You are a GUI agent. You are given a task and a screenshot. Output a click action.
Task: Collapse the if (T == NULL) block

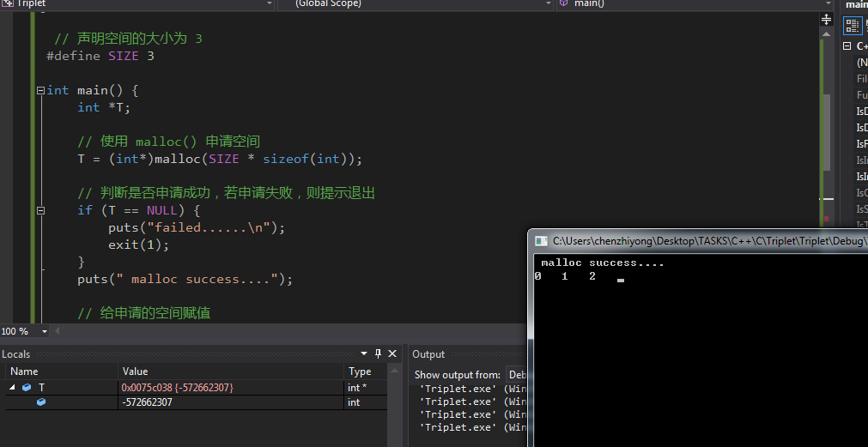(39, 211)
